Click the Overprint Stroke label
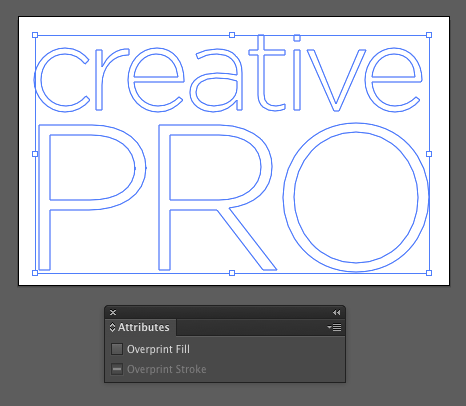Screen dimensions: 466x406 tap(167, 369)
